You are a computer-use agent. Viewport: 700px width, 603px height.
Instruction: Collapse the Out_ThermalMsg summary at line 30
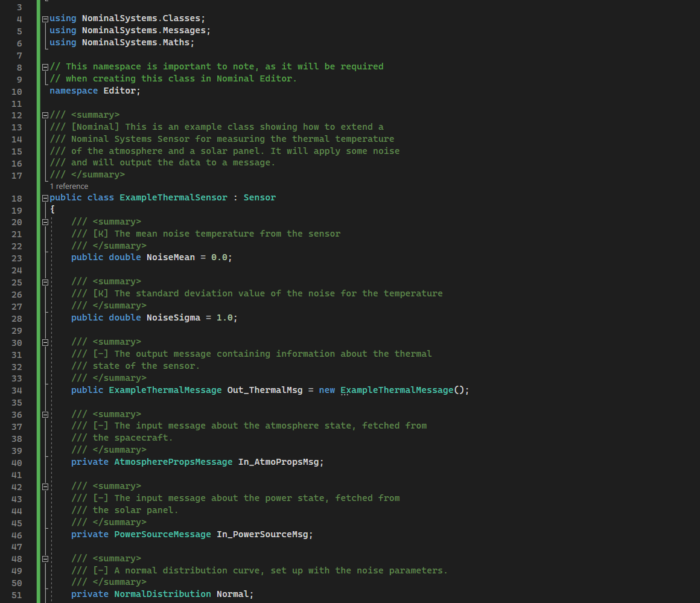pos(45,343)
